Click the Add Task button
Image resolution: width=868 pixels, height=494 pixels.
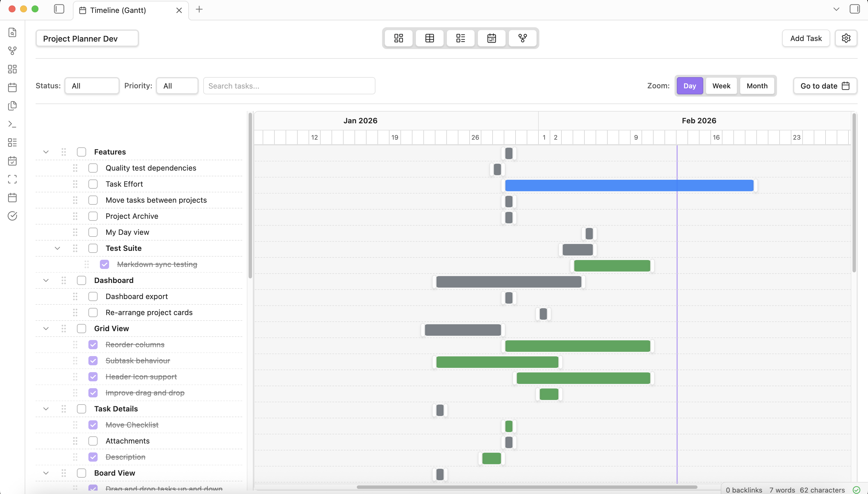tap(805, 38)
